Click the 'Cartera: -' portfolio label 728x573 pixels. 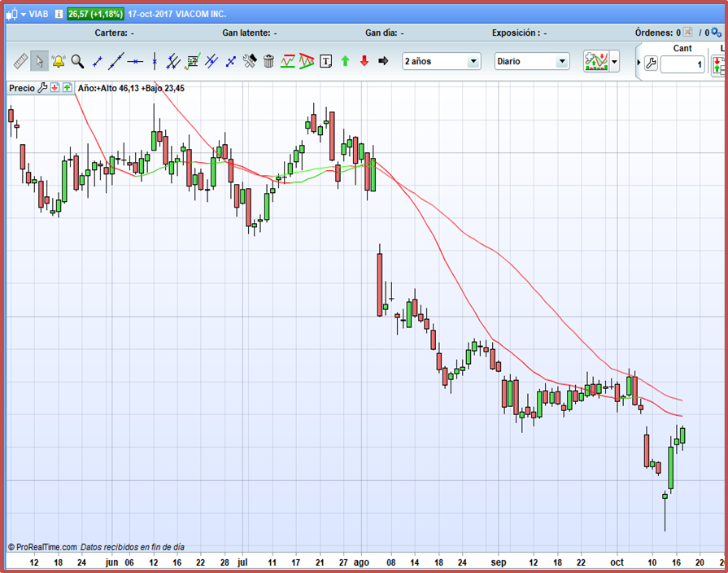114,33
